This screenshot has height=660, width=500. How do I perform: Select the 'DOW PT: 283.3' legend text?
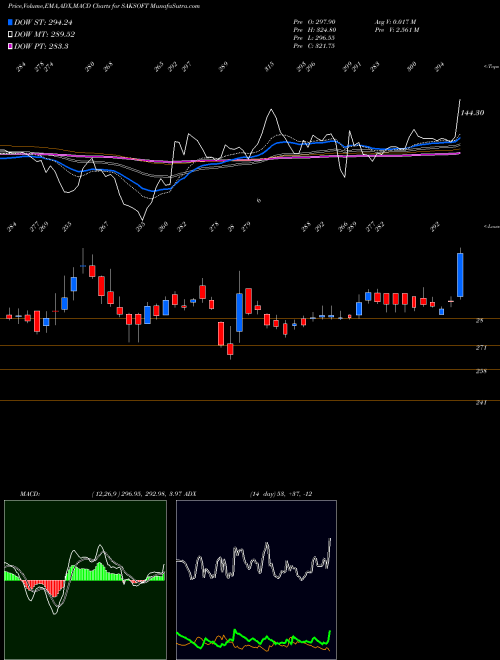41,46
